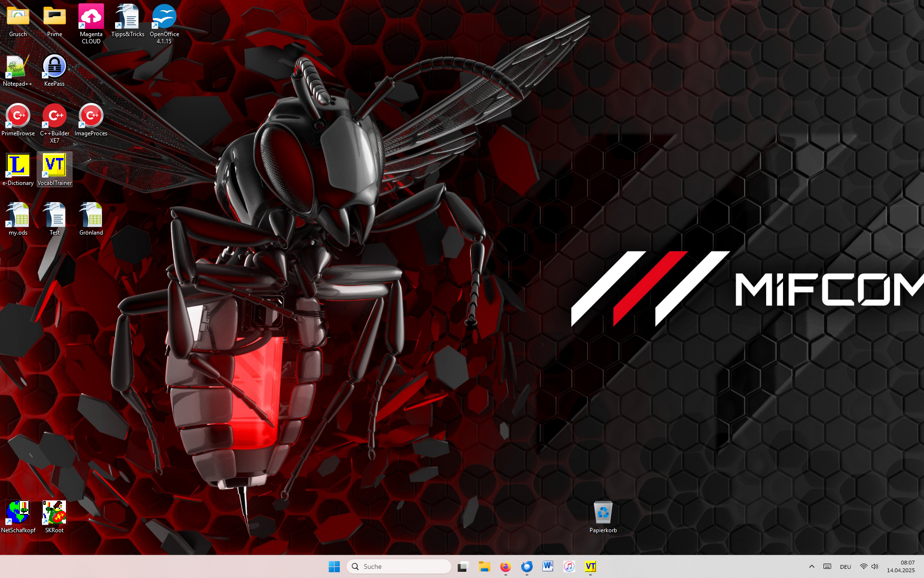Open the clock and date flyout
924x578 pixels.
coord(900,566)
